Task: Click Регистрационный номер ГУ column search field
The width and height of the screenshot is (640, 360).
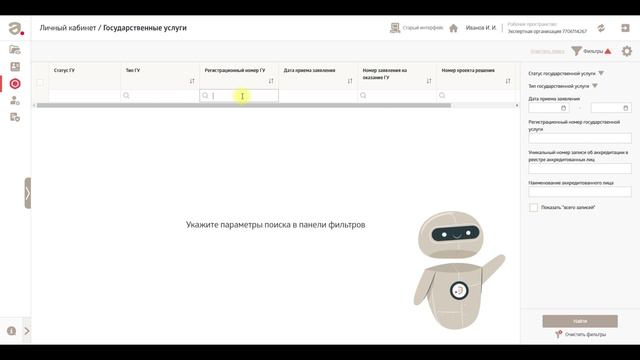Action: coord(239,96)
